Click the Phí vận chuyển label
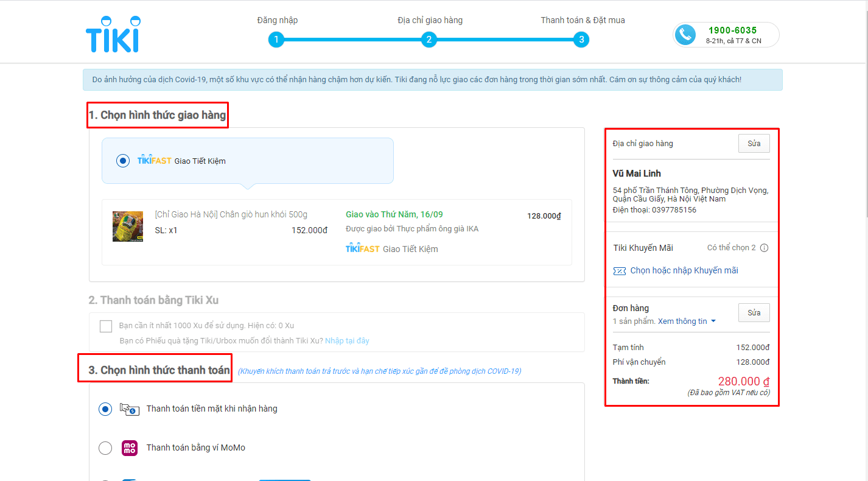Image resolution: width=868 pixels, height=481 pixels. tap(639, 362)
